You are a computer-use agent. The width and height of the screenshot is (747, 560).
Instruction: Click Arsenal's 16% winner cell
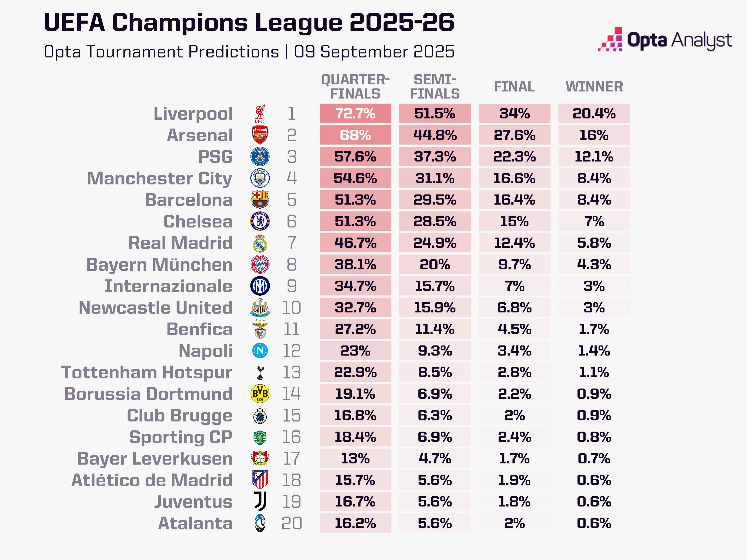[x=594, y=135]
